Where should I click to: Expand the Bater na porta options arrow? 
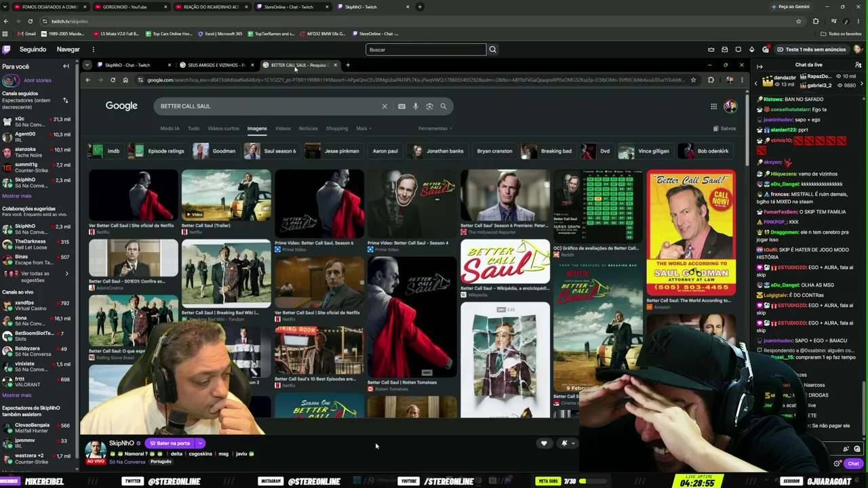click(200, 443)
